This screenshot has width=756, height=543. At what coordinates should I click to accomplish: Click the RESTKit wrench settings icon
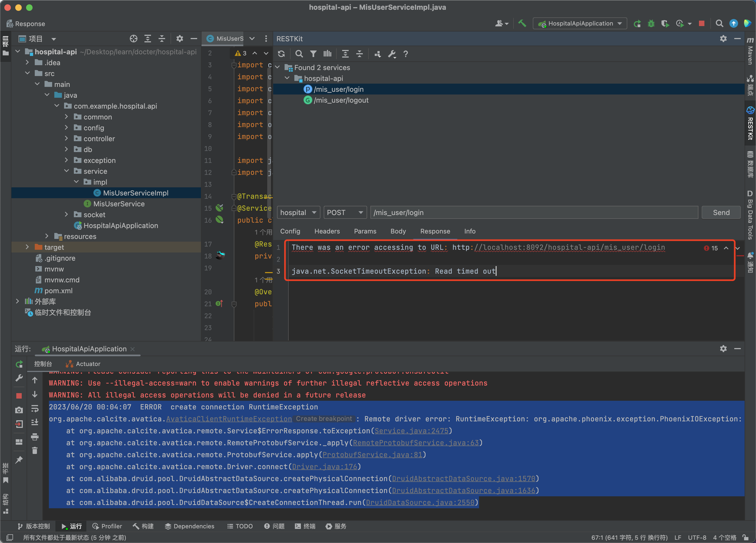(392, 54)
